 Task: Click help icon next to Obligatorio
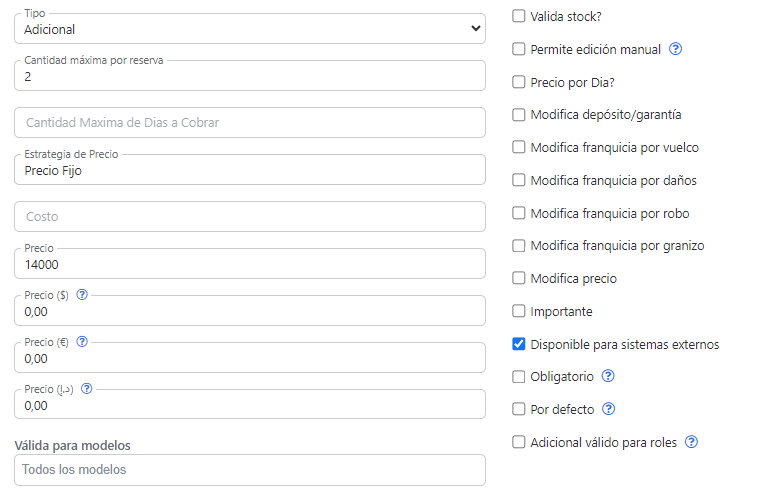[x=608, y=377]
